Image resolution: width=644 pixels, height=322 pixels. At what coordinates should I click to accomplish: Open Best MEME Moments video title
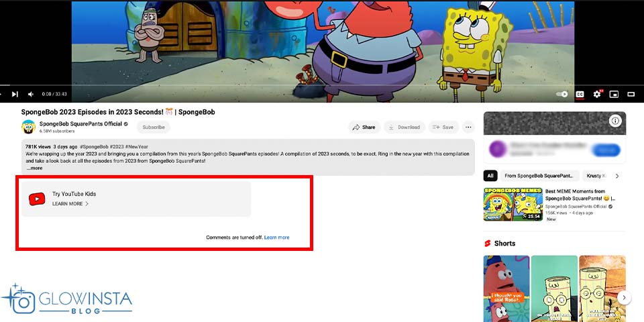tap(580, 195)
